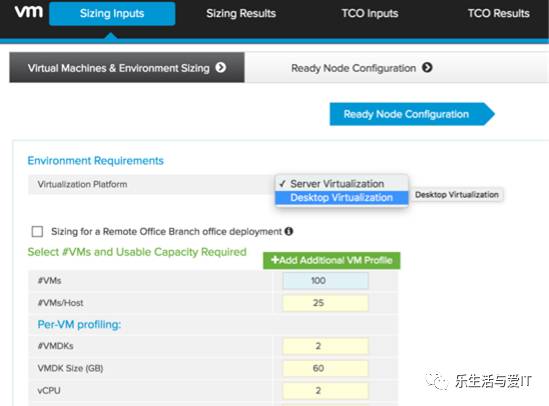Click Add Additional VM Profile button

[332, 260]
